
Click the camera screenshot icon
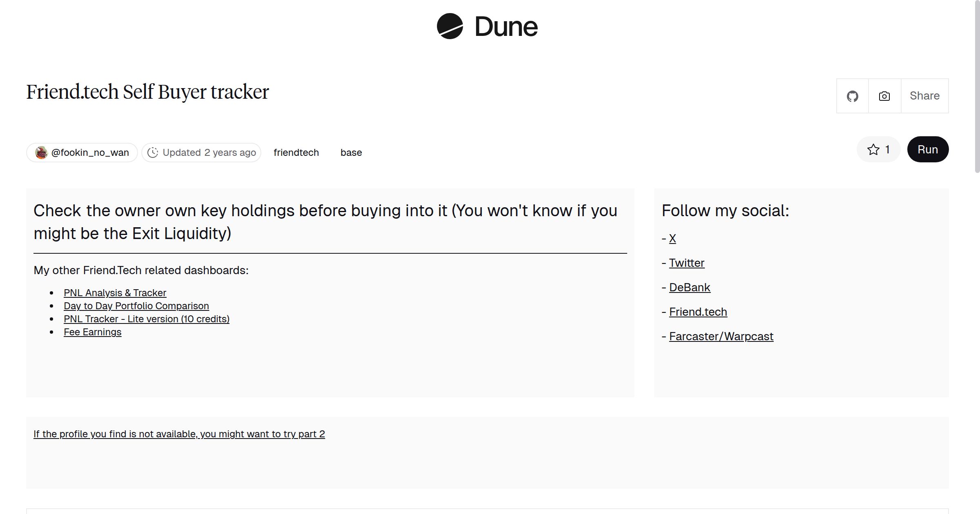pos(884,96)
